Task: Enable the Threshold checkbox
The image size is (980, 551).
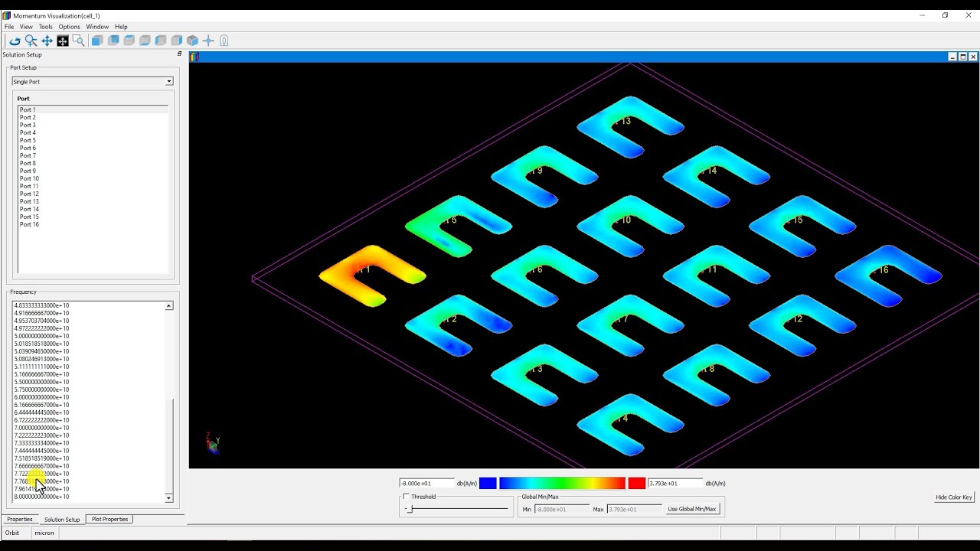Action: [x=407, y=497]
